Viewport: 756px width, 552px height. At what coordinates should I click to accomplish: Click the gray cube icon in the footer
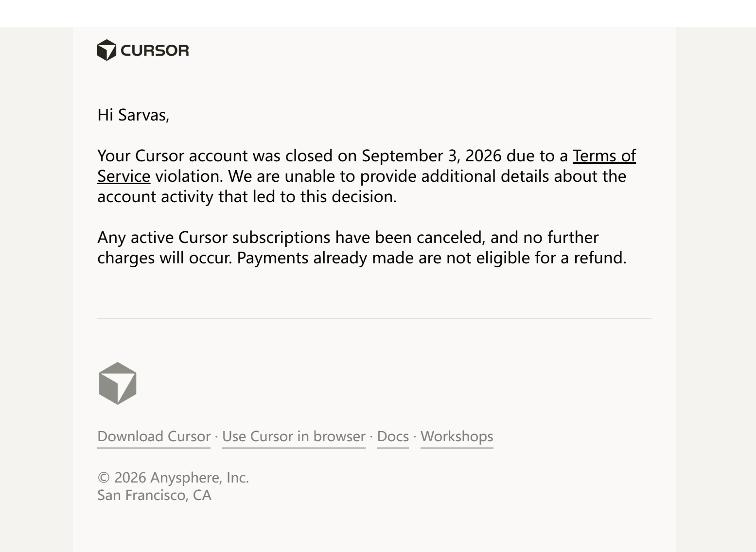coord(118,383)
